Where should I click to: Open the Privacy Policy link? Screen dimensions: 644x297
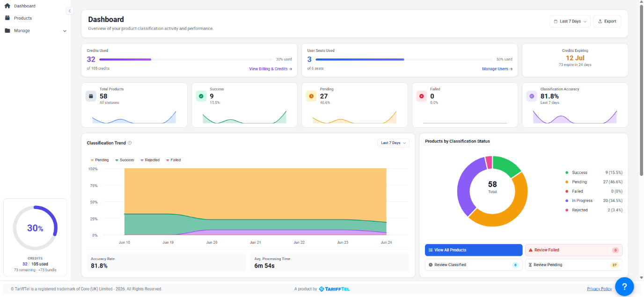click(600, 289)
